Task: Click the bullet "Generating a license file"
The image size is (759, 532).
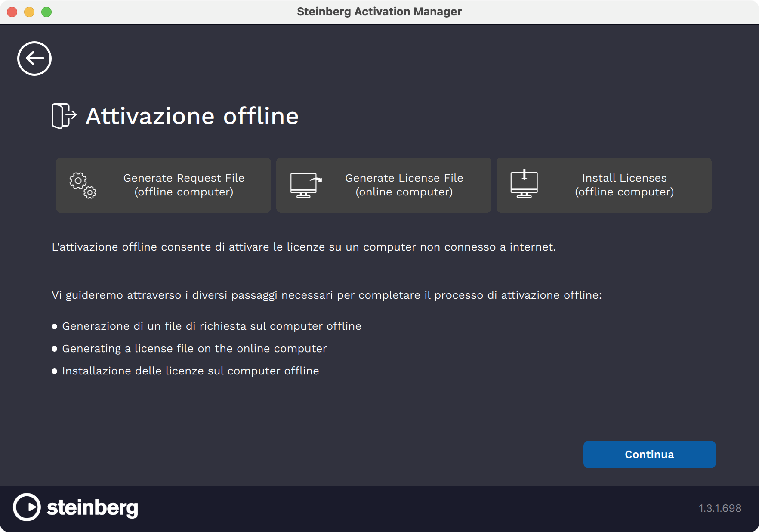Action: [194, 349]
